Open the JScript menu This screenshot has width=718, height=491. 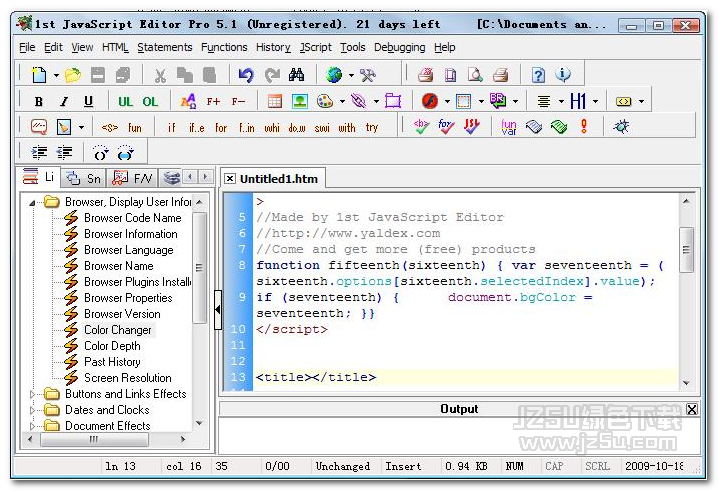[x=315, y=47]
